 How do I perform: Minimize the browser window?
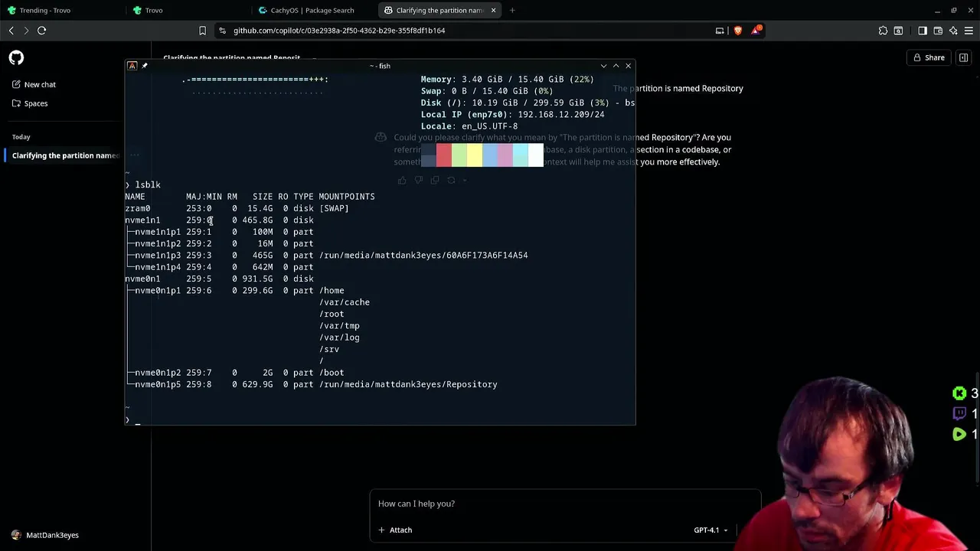coord(937,10)
